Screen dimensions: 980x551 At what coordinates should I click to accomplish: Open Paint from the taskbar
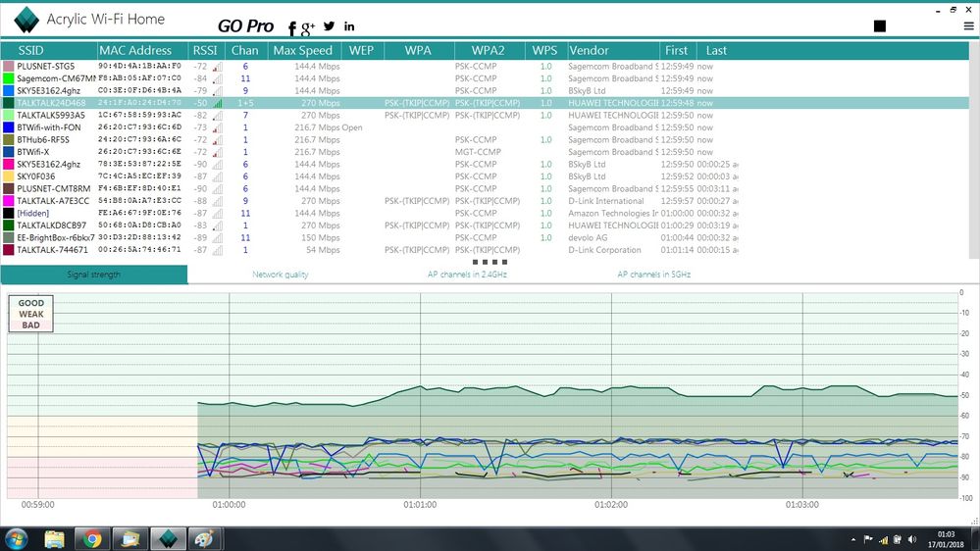(204, 538)
